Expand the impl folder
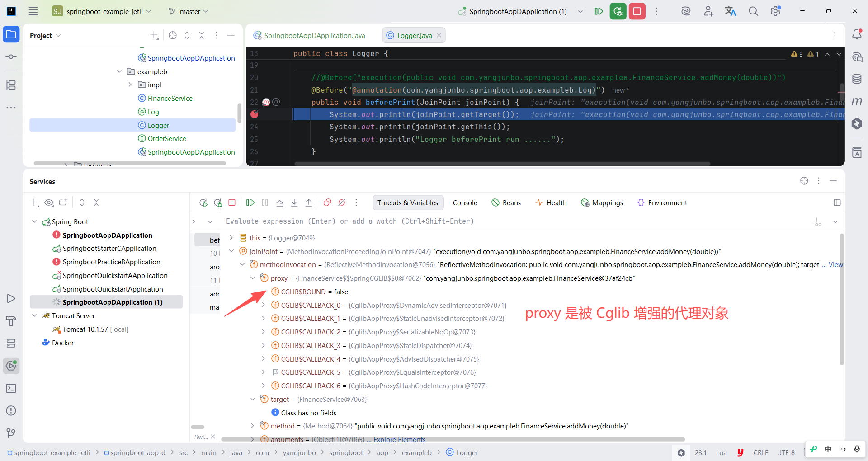Viewport: 868px width, 461px height. [130, 85]
